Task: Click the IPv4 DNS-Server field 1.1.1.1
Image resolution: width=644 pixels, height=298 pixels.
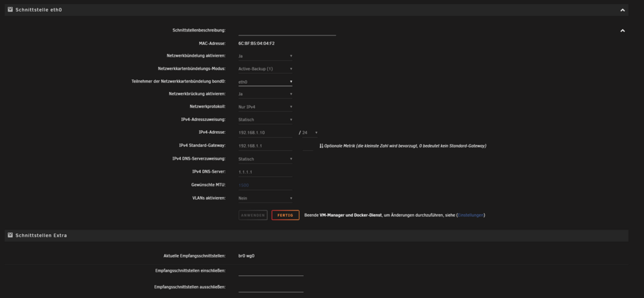Action: (265, 172)
